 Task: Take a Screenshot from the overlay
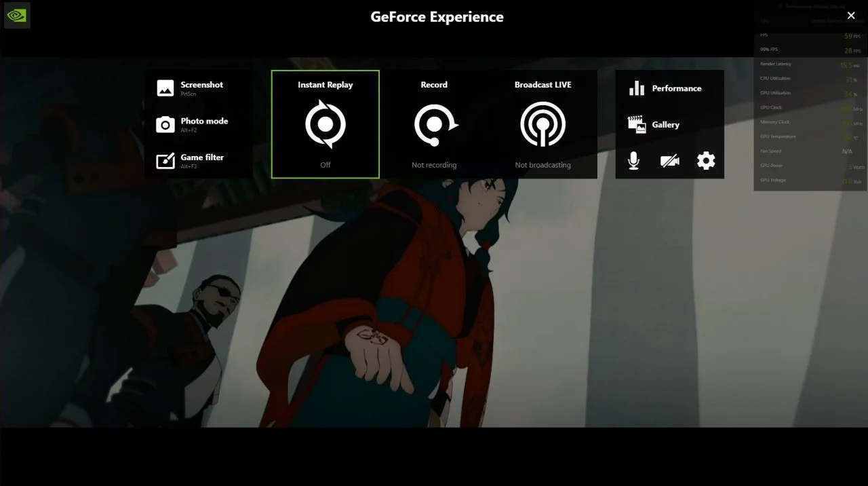199,88
